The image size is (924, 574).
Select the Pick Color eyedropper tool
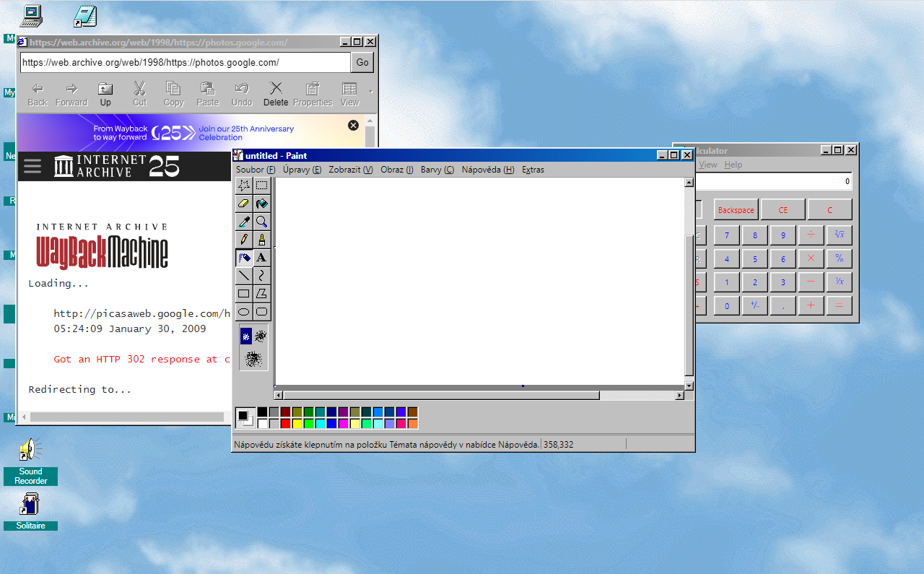point(244,222)
